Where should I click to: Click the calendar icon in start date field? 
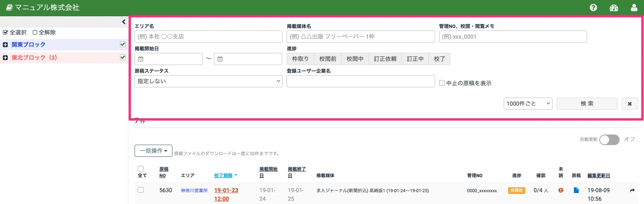(141, 59)
